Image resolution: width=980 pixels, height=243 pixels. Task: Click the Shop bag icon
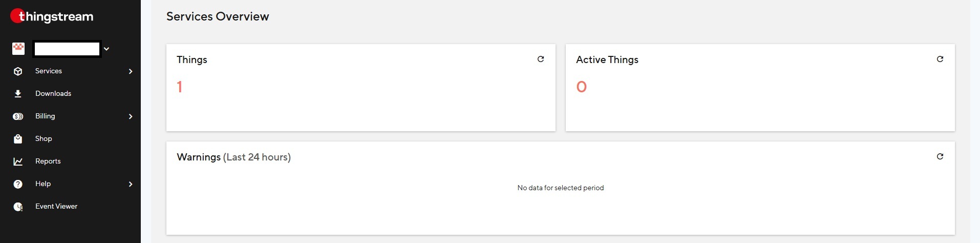pyautogui.click(x=18, y=139)
